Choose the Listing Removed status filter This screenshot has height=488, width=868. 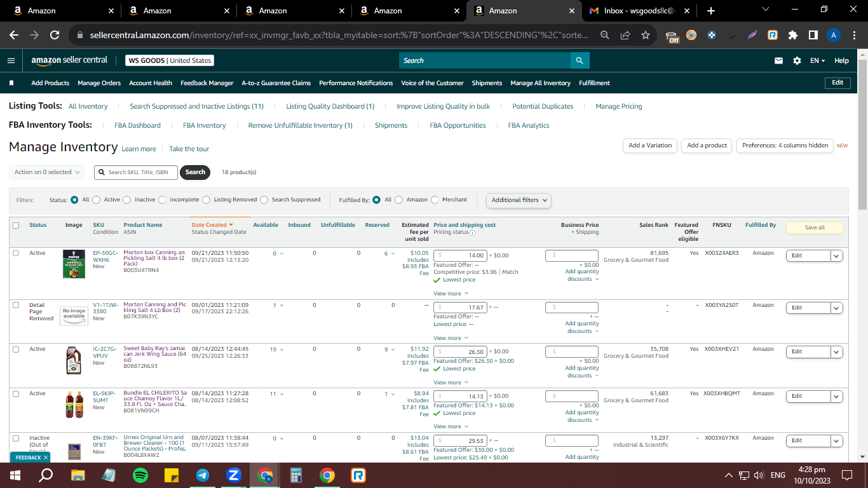[x=207, y=200]
